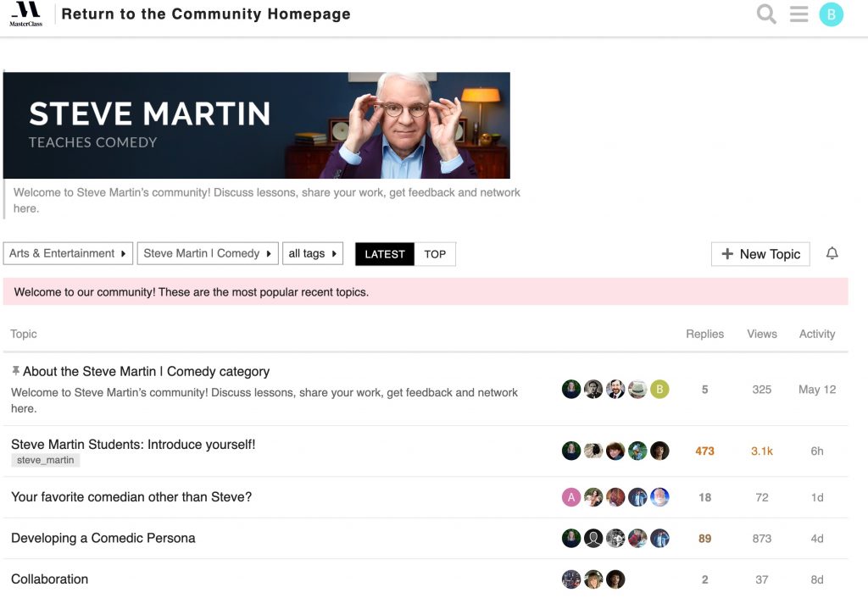Click the second avatar in the About category row
868x598 pixels.
click(593, 390)
